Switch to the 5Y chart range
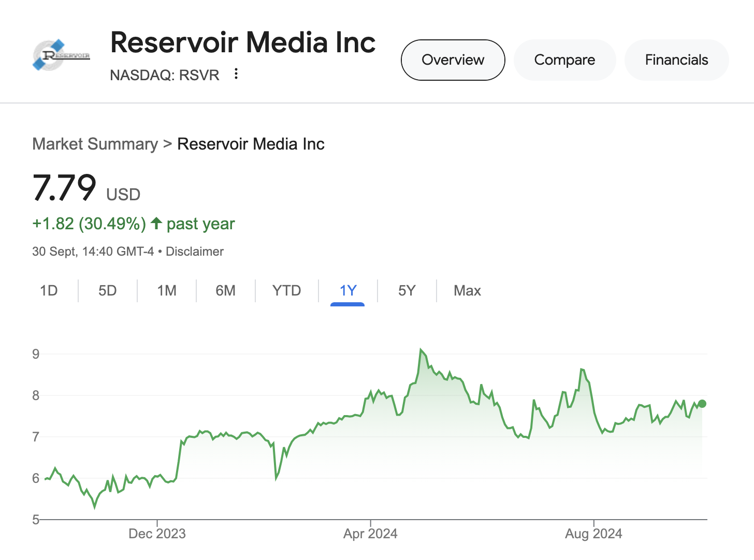 click(x=407, y=290)
